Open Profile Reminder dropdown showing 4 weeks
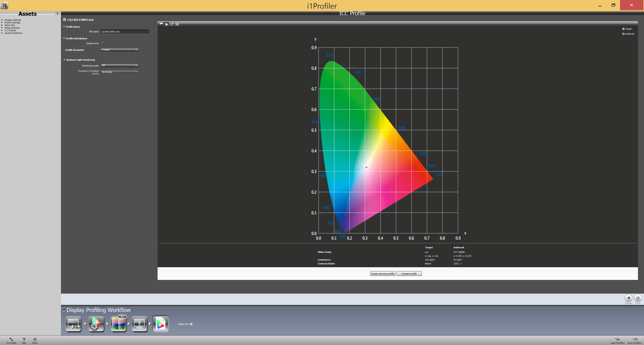This screenshot has width=644, height=345. tap(120, 50)
